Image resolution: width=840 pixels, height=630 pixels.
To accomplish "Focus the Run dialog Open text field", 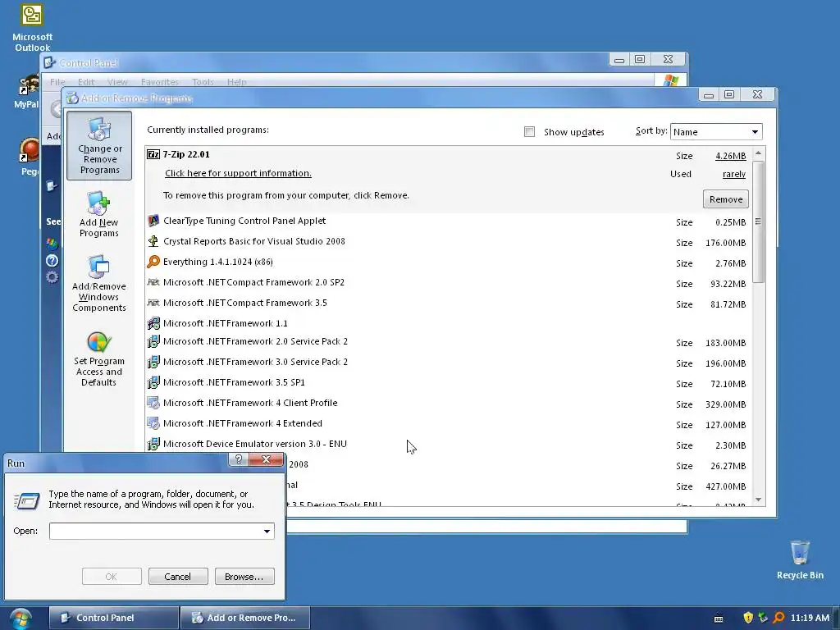I will click(155, 532).
